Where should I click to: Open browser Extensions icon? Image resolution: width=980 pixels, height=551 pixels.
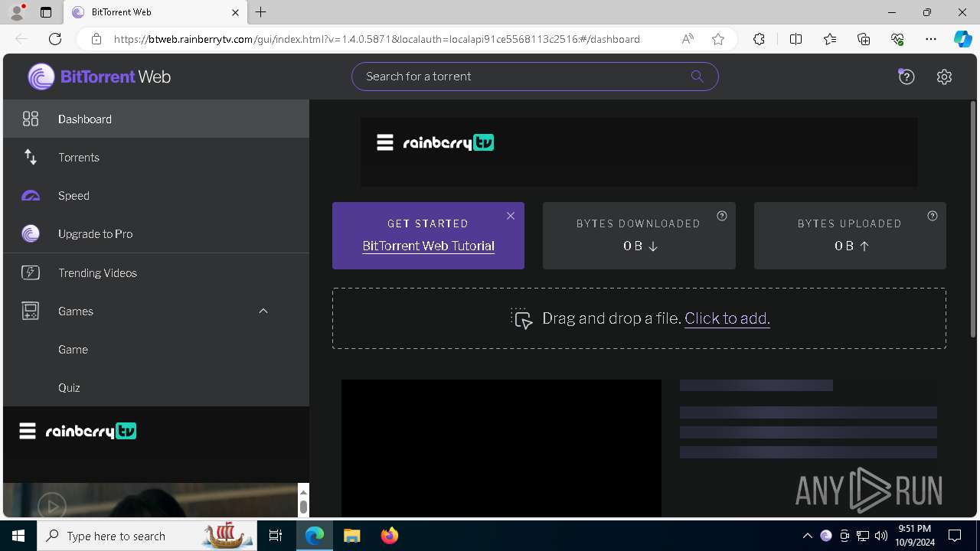[759, 39]
